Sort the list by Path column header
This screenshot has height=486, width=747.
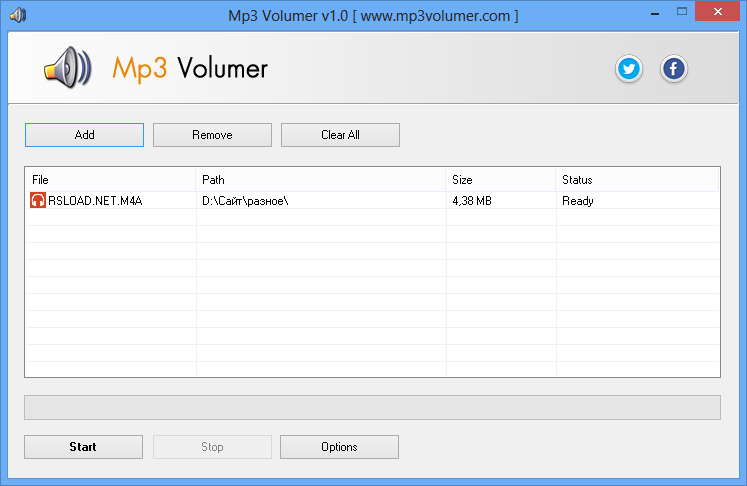tap(321, 180)
